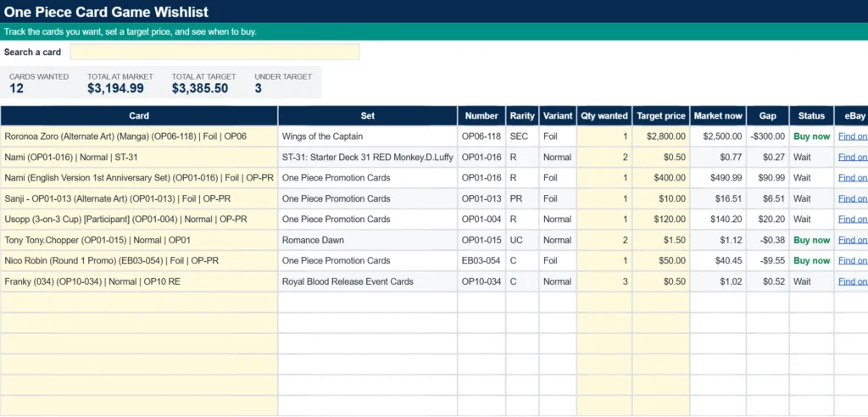The height and width of the screenshot is (417, 868).
Task: Open Find on eBay link for Usopp row
Action: 853,220
